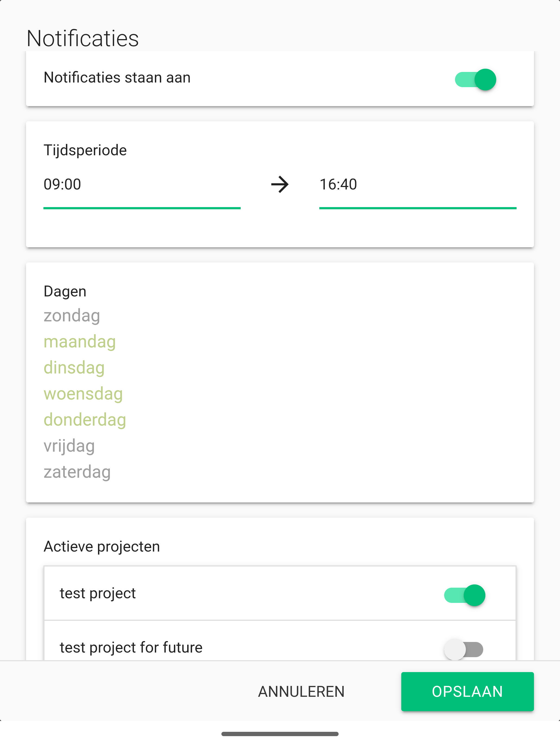Deselect donderdag in the days list
Viewport: 560px width, 747px height.
tap(85, 420)
